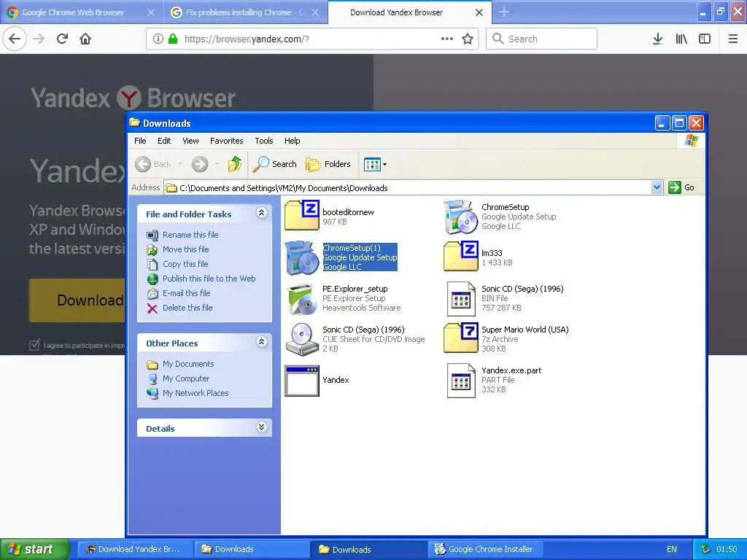Image resolution: width=747 pixels, height=560 pixels.
Task: Go to My Documents in Other Places
Action: (x=188, y=364)
